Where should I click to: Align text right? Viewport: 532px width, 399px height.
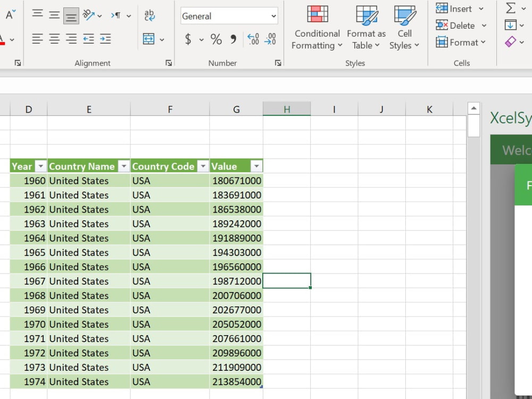[71, 39]
